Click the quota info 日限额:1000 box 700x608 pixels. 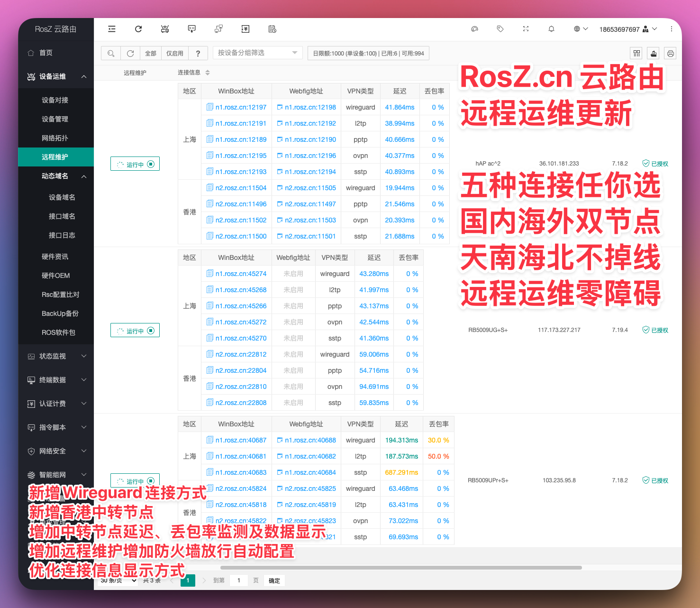point(368,54)
